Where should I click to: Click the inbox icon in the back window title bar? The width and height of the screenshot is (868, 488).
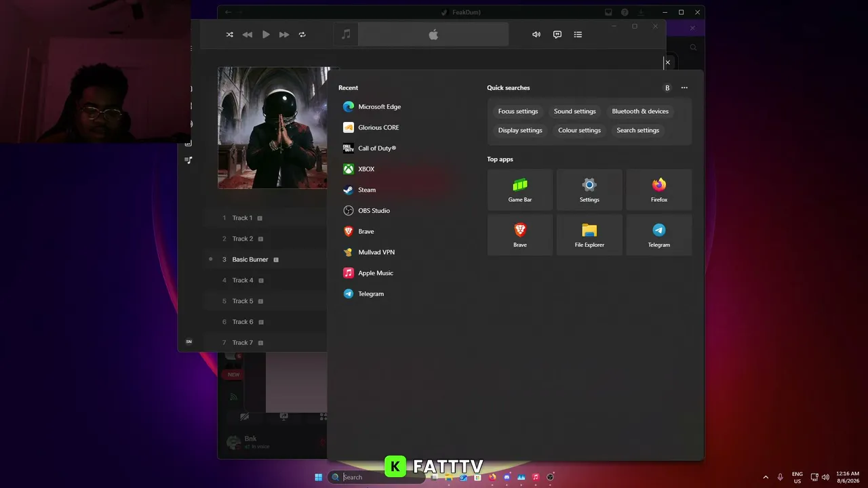click(608, 12)
